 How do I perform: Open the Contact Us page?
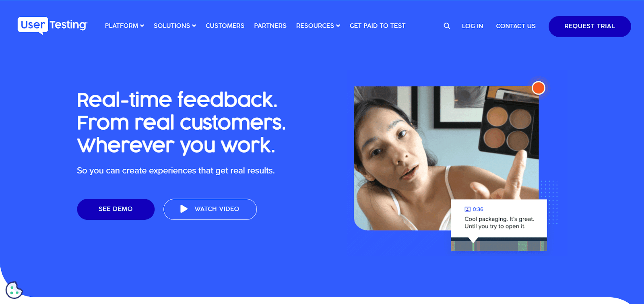pos(516,26)
